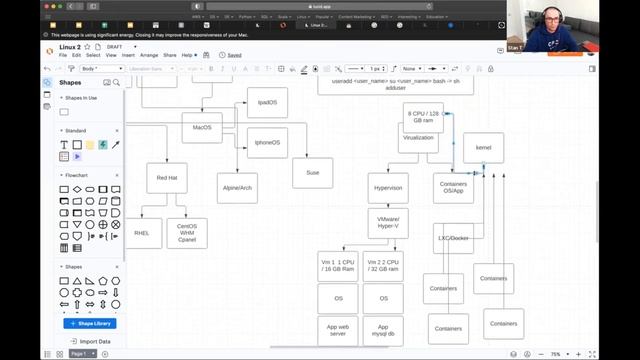Open the Liberation Sans font dropdown
This screenshot has height=360, width=640.
(151, 69)
